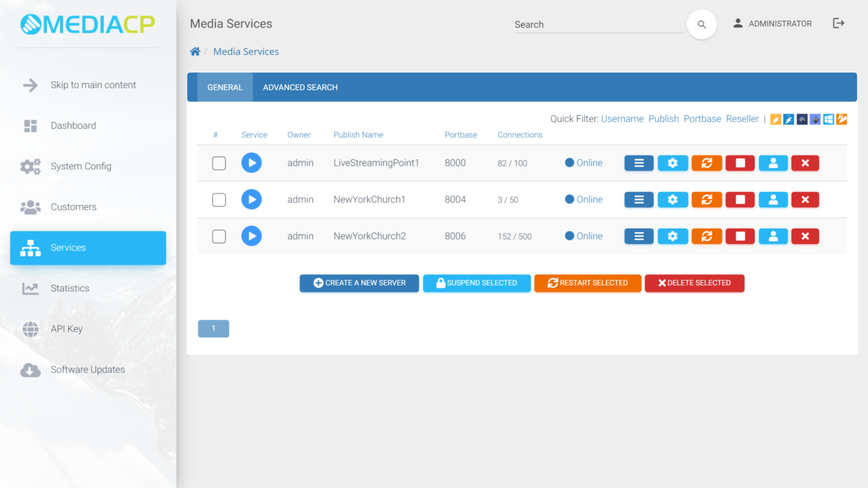Select the NewYorkChurch1 row checkbox
Screen dimensions: 868x488
point(219,199)
